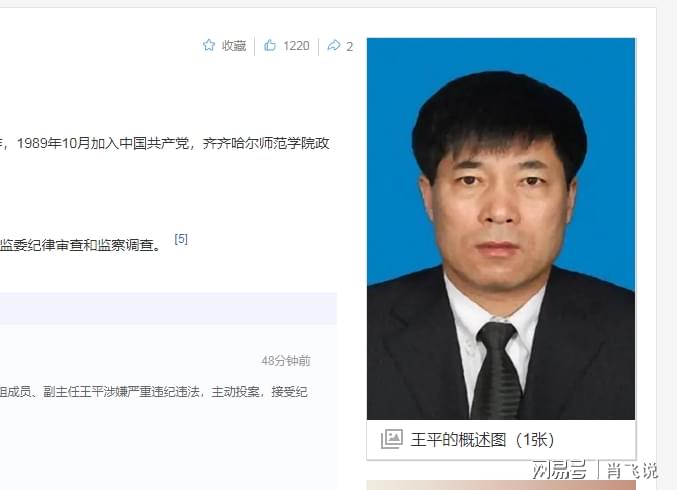Click the share count 2
This screenshot has height=490, width=677.
pyautogui.click(x=350, y=46)
